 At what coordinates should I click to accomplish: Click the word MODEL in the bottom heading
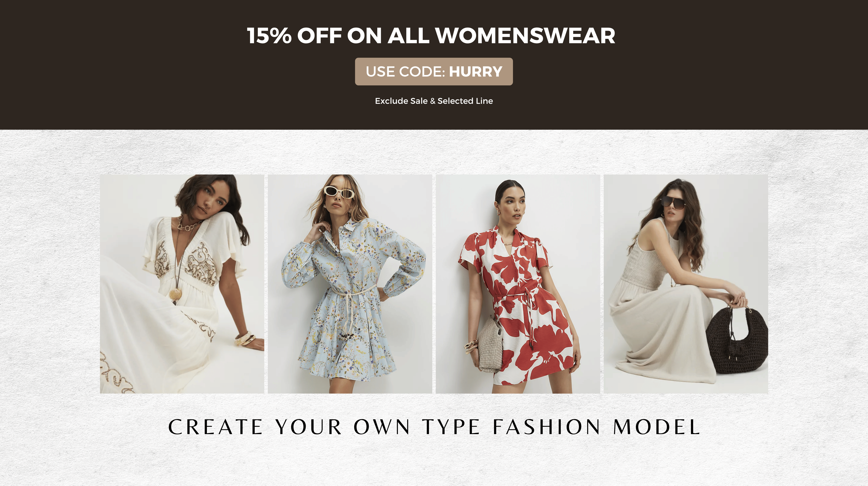tap(657, 427)
